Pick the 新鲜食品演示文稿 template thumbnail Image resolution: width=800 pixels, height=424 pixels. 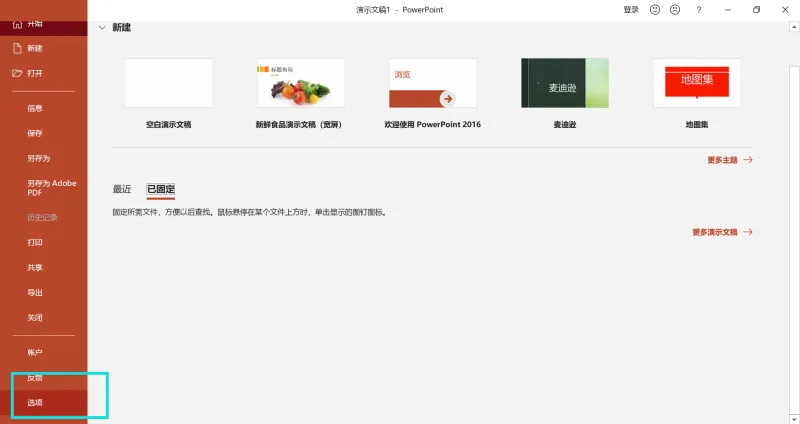(301, 83)
